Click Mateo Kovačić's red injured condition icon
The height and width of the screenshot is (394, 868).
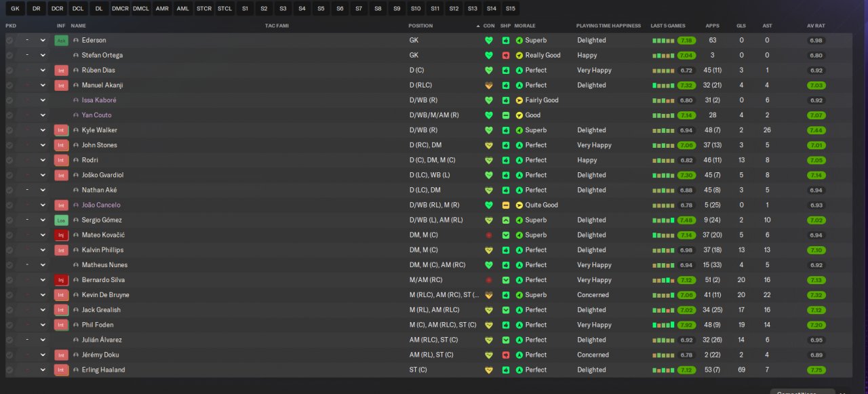(x=488, y=235)
